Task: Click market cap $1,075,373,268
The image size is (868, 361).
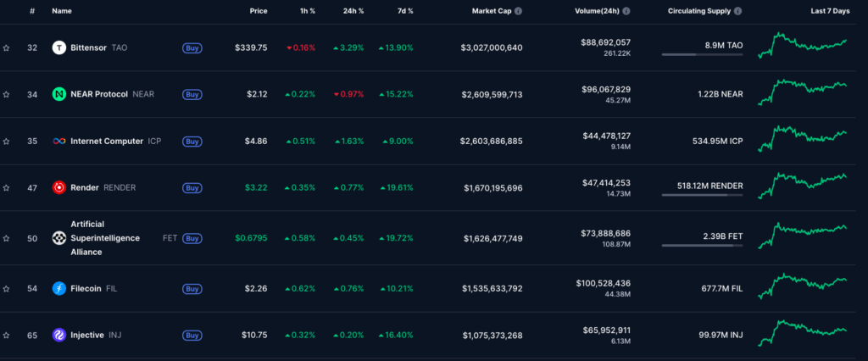Action: click(492, 336)
